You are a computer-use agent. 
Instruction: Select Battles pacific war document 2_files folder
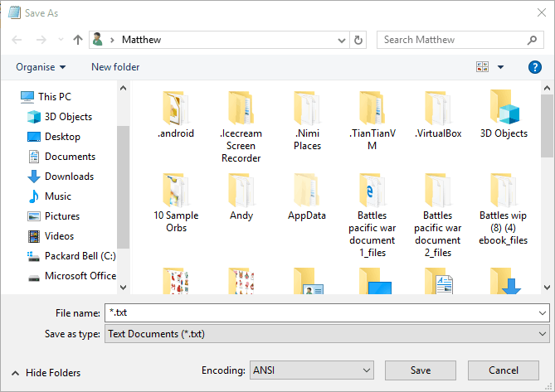pyautogui.click(x=438, y=215)
